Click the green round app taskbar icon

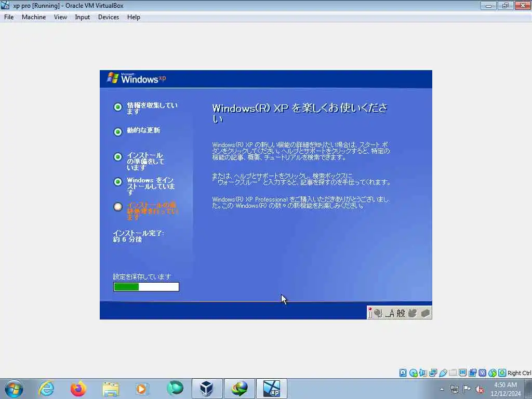(x=175, y=388)
